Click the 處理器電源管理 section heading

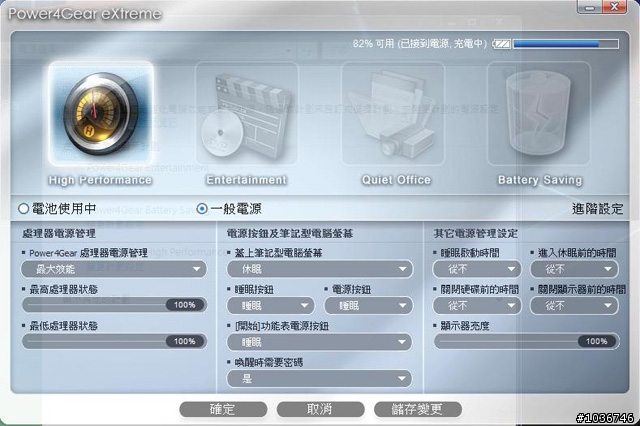click(x=59, y=233)
